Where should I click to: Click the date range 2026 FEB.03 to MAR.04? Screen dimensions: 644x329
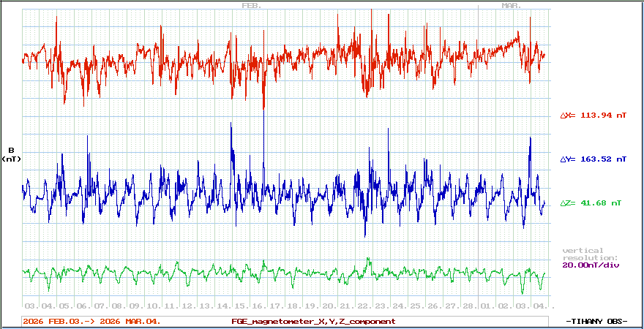[91, 321]
